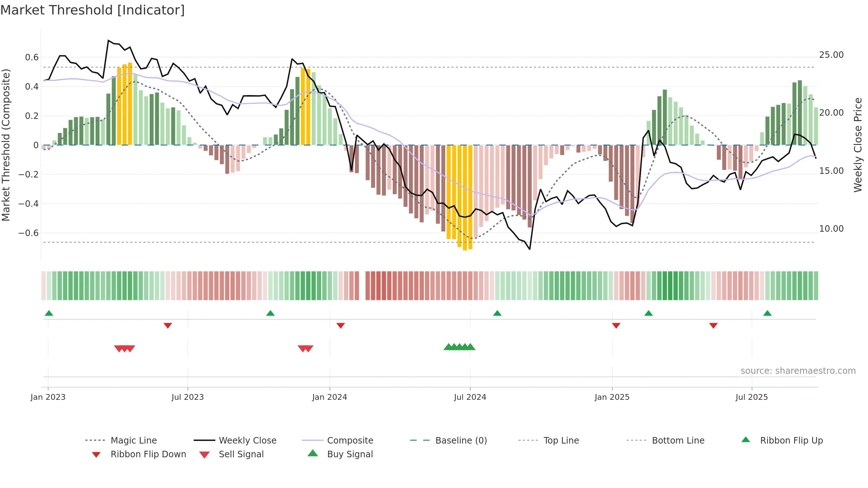
Task: Click the Weekly Close Price axis title
Action: tap(858, 145)
